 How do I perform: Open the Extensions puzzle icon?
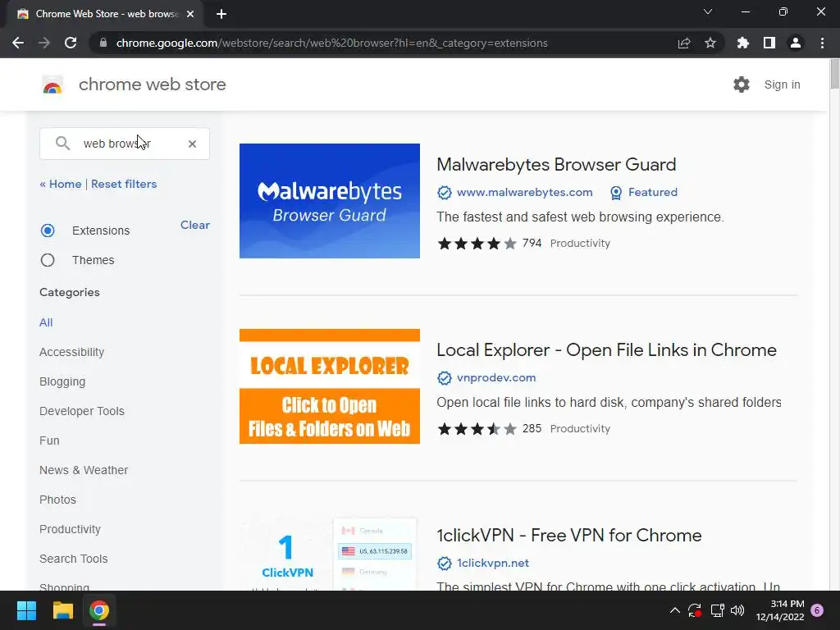(x=743, y=43)
